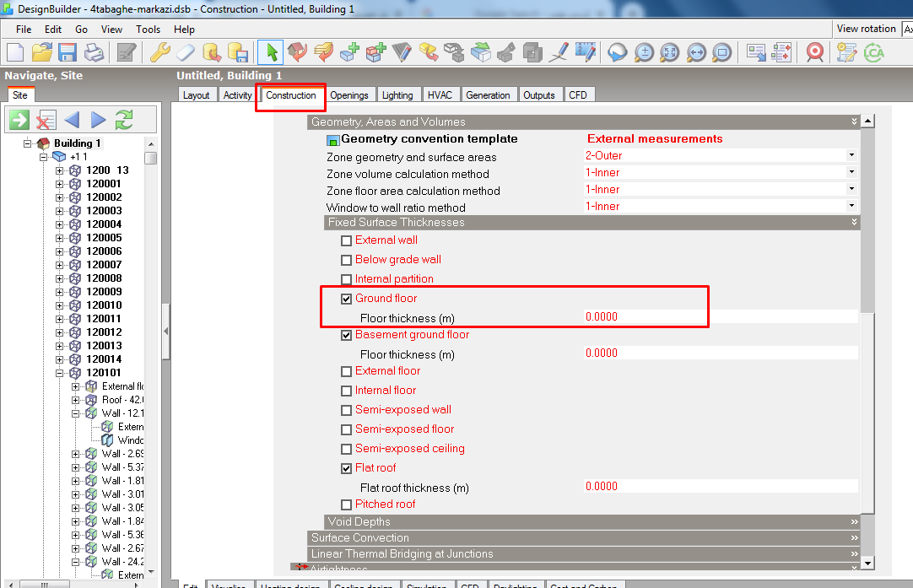The width and height of the screenshot is (913, 588).
Task: Click the Ground floor thickness value field
Action: point(721,316)
